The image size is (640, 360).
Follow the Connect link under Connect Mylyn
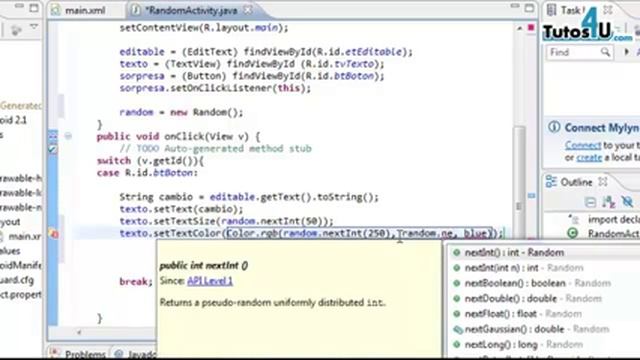point(583,145)
